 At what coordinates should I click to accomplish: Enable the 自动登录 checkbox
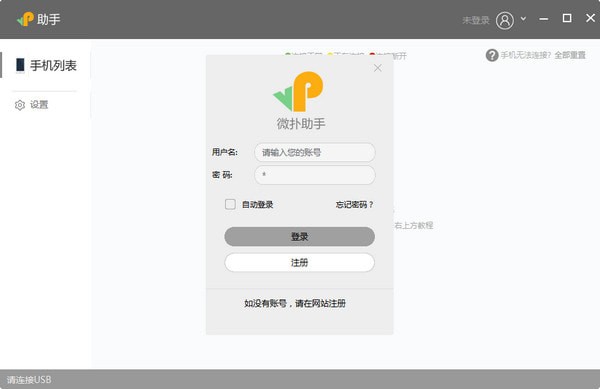230,204
